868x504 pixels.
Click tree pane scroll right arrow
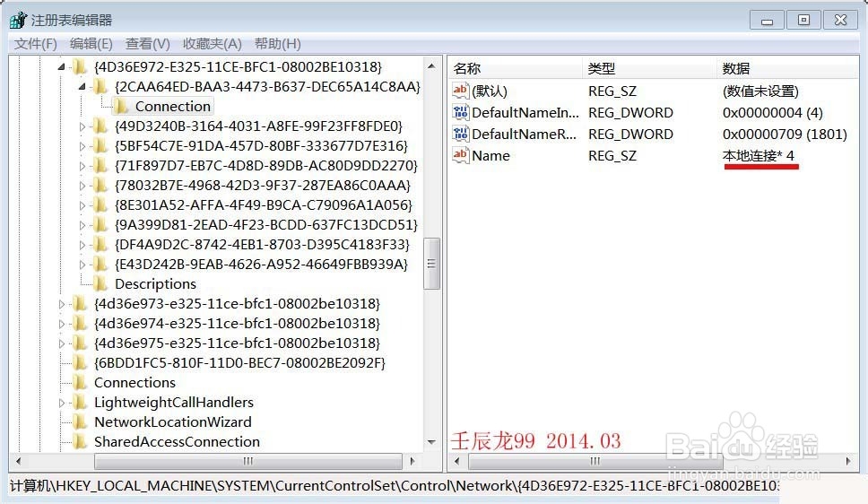click(x=412, y=461)
